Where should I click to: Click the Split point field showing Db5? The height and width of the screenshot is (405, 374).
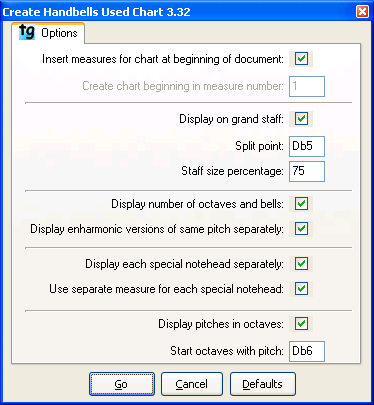307,146
